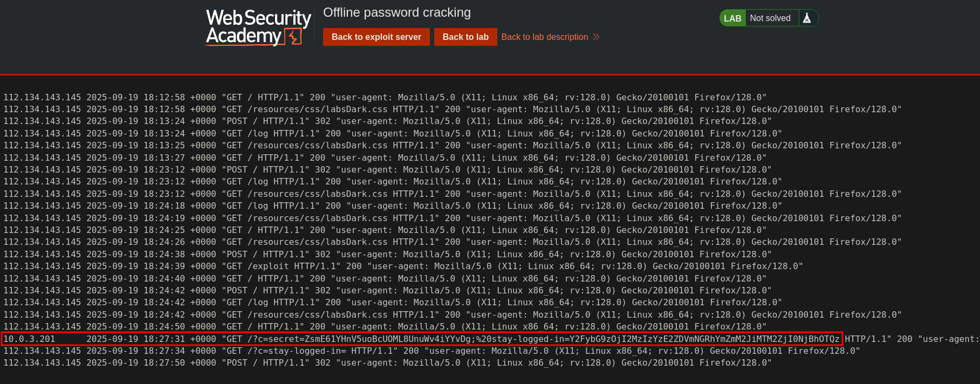Select the labsDark.css log entry at 18:24:26

[x=452, y=242]
